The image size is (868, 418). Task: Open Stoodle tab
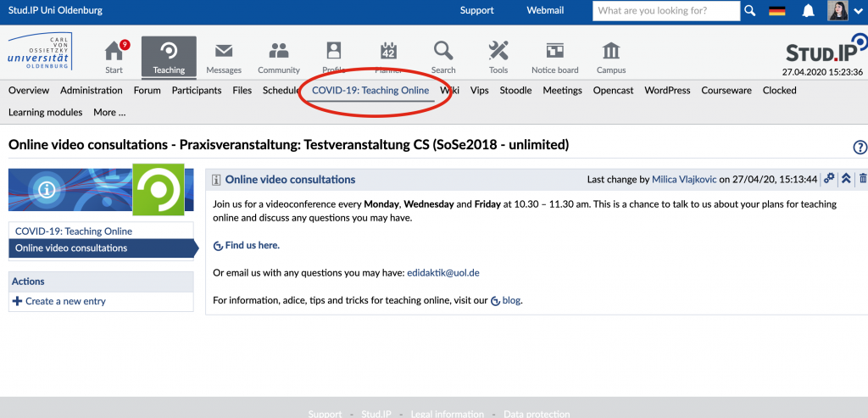pyautogui.click(x=515, y=90)
